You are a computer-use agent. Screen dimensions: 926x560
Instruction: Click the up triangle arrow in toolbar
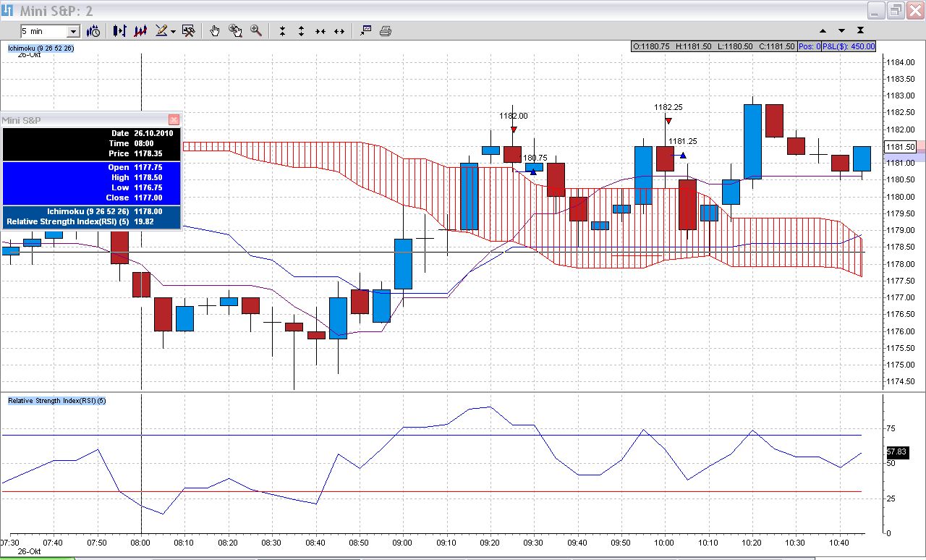tap(823, 31)
